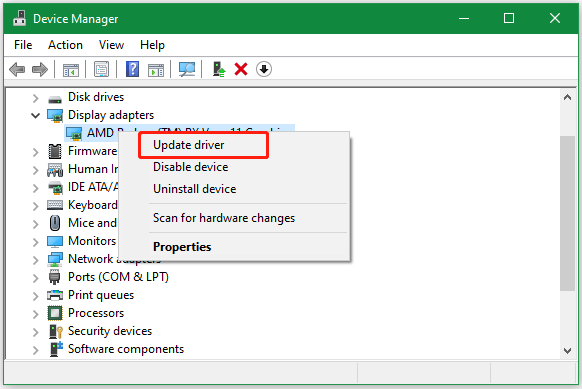Viewport: 582px width, 389px height.
Task: Select the Display adapters category icon
Action: [55, 115]
